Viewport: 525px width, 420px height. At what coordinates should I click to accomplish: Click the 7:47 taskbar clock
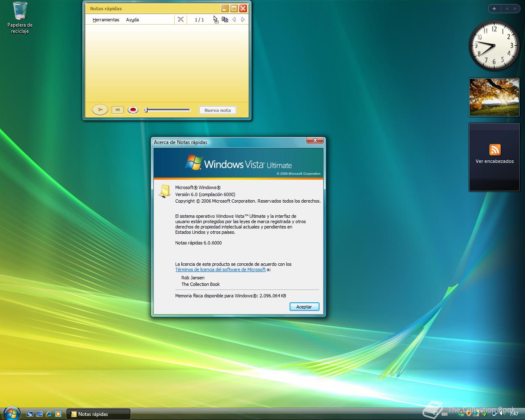[514, 413]
